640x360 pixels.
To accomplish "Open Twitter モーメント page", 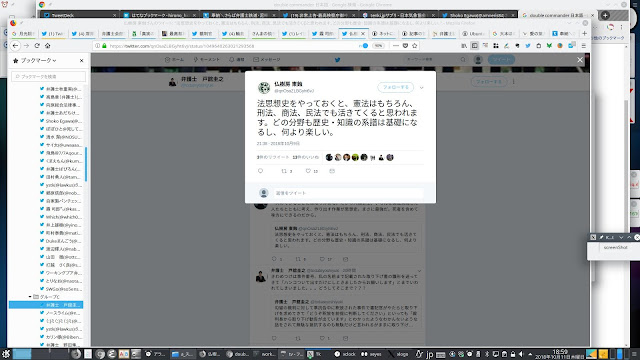I will coord(207,60).
